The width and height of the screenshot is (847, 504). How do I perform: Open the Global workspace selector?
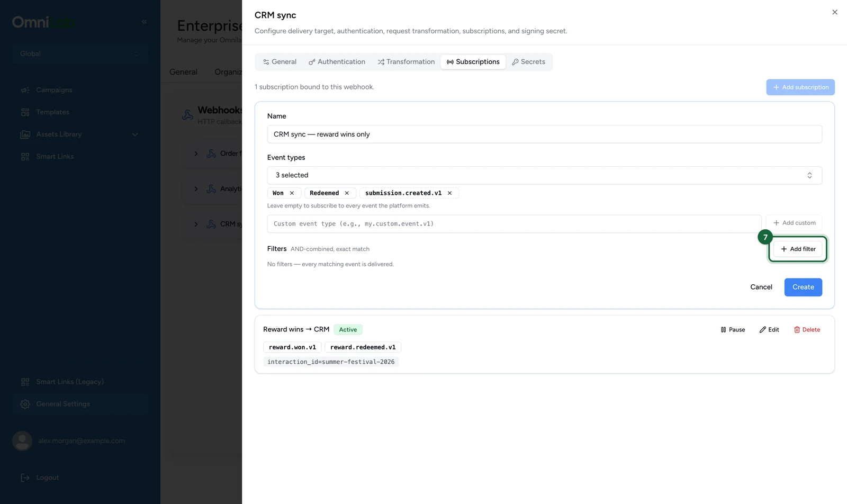(80, 53)
